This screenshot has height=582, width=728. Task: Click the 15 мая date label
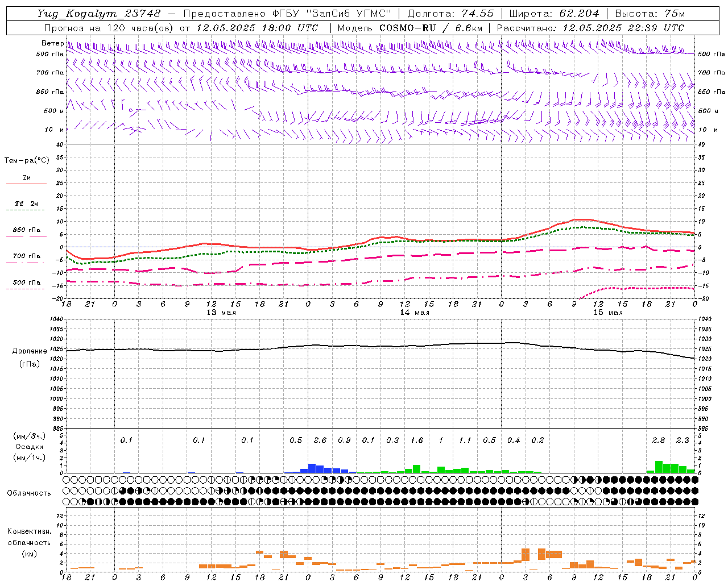608,313
